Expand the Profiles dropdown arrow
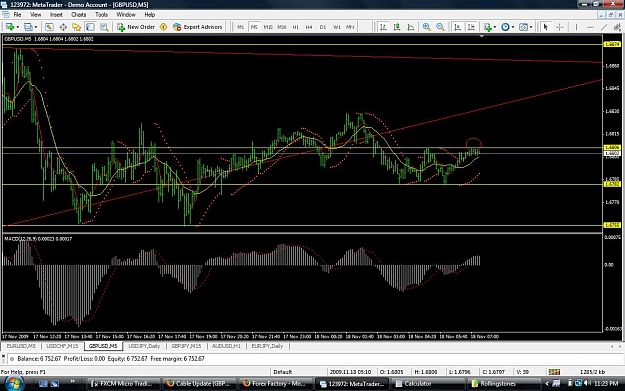 36,27
